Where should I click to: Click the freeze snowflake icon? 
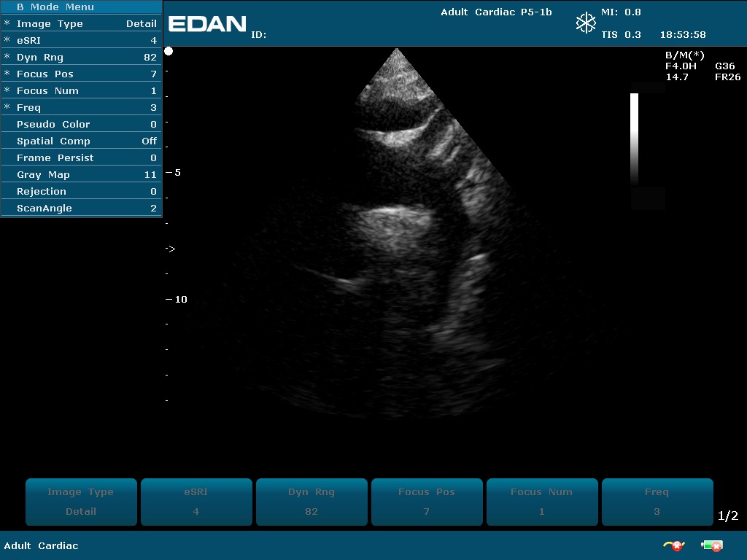tap(586, 23)
